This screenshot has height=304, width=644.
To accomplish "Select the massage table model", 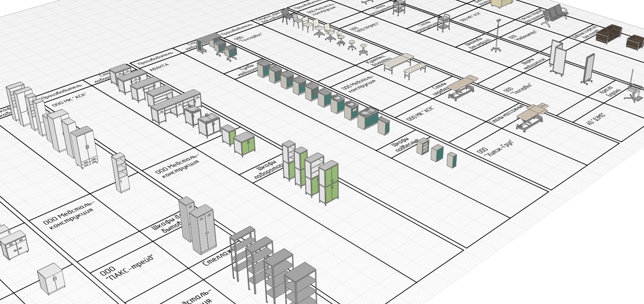I will [x=531, y=116].
